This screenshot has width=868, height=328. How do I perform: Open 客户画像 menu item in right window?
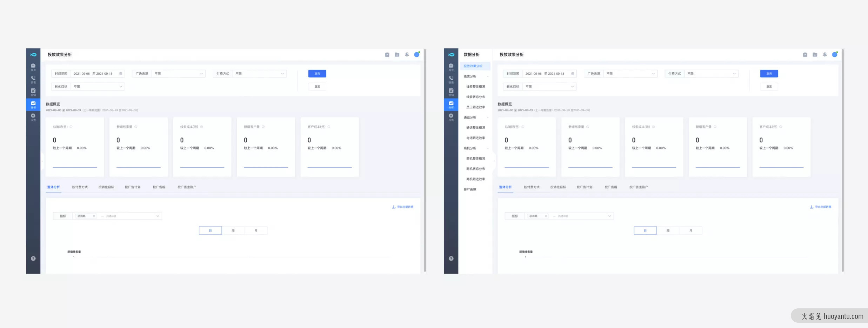click(470, 189)
